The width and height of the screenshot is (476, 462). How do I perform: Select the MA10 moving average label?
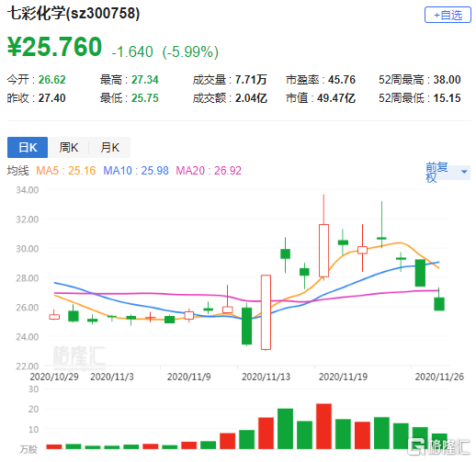pos(136,171)
